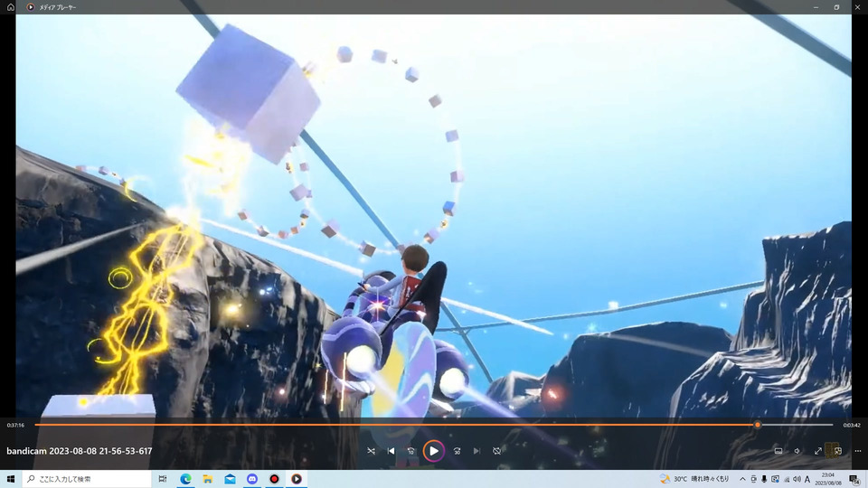The image size is (868, 488).
Task: Skip forward 30 seconds
Action: 457,451
